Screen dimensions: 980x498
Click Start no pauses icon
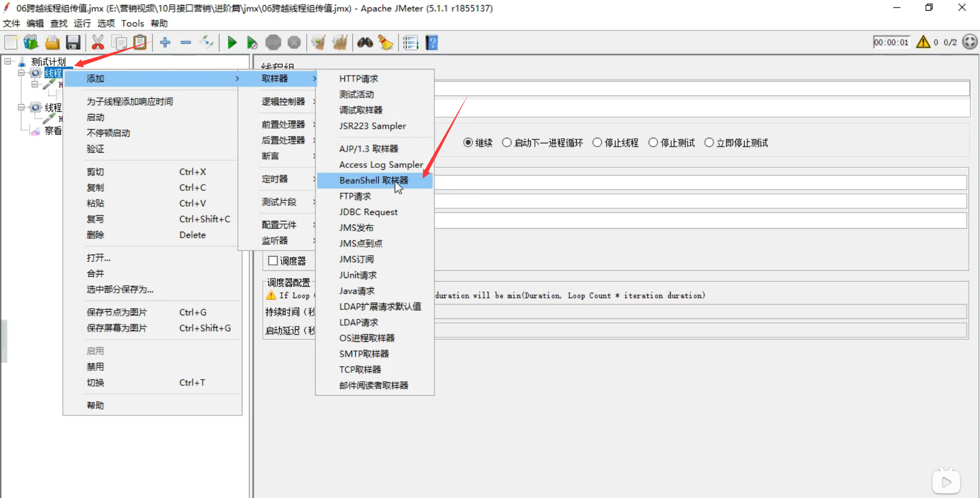[252, 42]
